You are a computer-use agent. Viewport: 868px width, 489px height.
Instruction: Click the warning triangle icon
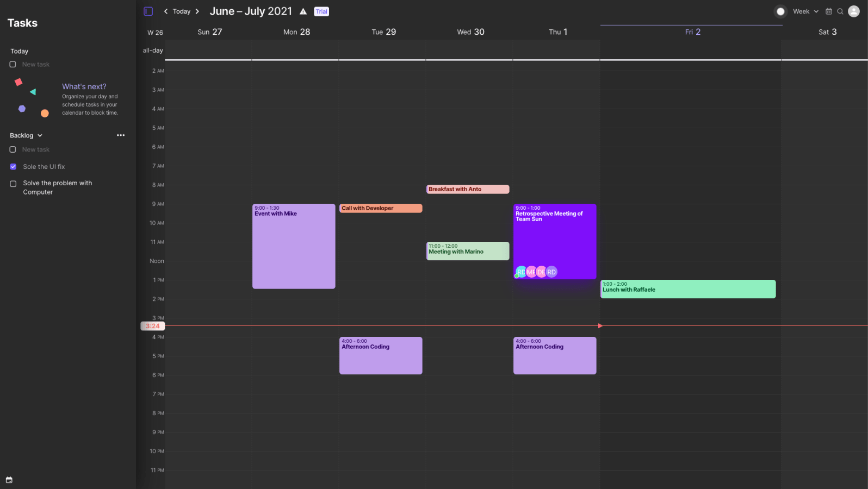(x=303, y=11)
